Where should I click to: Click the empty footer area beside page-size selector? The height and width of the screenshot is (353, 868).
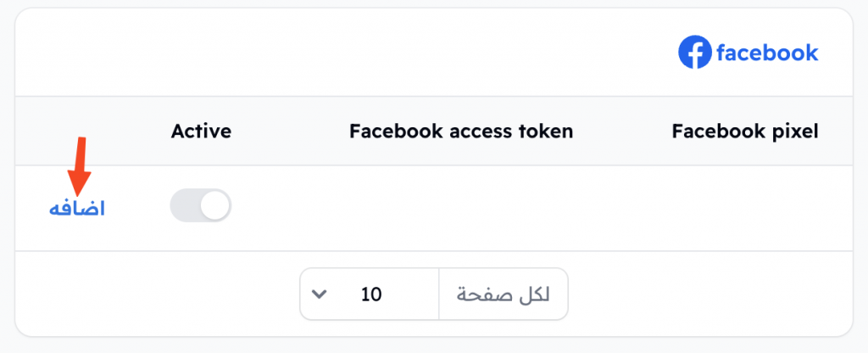pos(155,294)
